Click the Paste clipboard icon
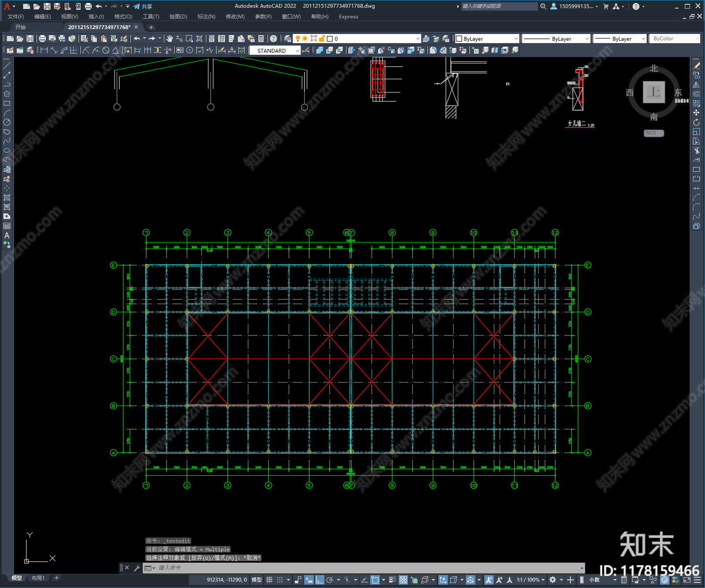This screenshot has width=705, height=588. (x=104, y=39)
